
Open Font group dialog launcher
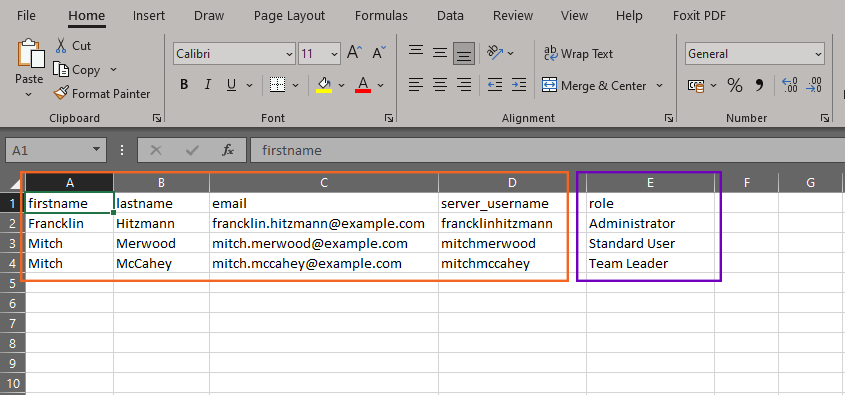[389, 118]
